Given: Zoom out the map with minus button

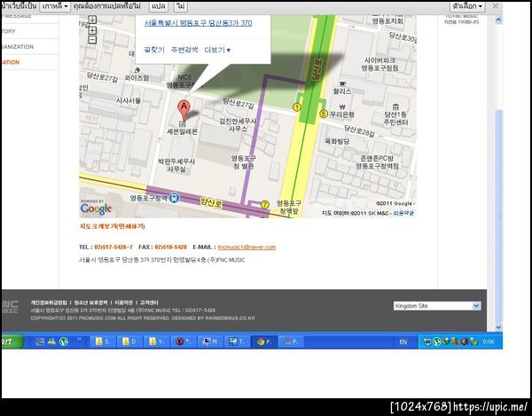Looking at the screenshot, I should pyautogui.click(x=92, y=40).
